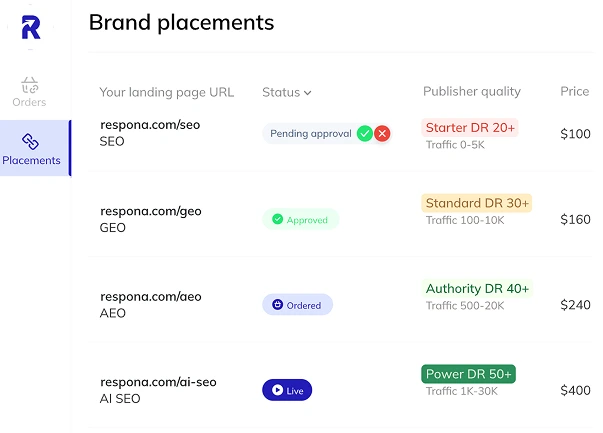Select the Authority DR 40+ quality tag
This screenshot has height=433, width=603.
(x=477, y=289)
